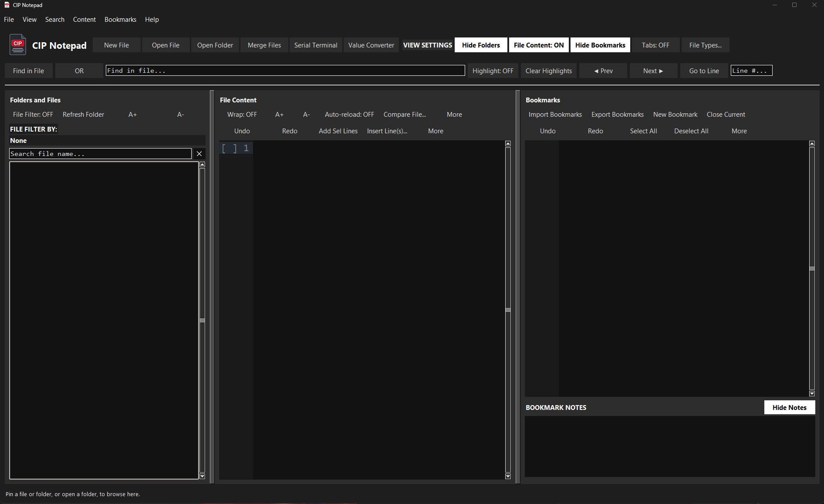Screen dimensions: 824x504
Task: Switch Tabs: OFF toggle
Action: [x=655, y=45]
